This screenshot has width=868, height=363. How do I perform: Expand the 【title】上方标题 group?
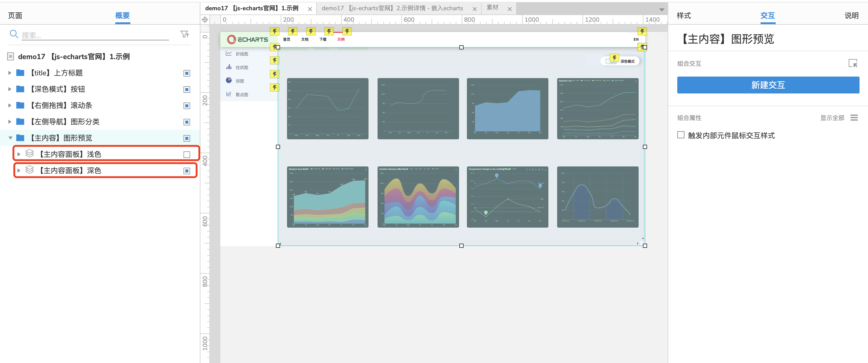(10, 73)
